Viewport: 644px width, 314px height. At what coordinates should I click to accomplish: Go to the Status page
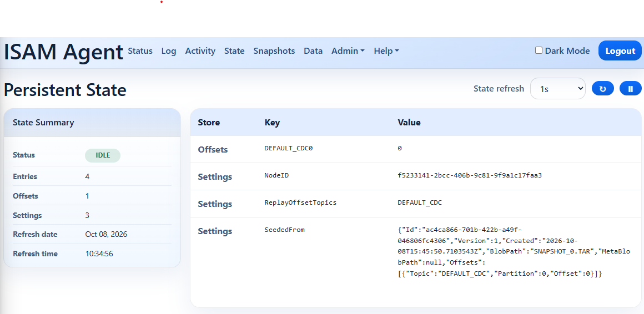point(140,51)
